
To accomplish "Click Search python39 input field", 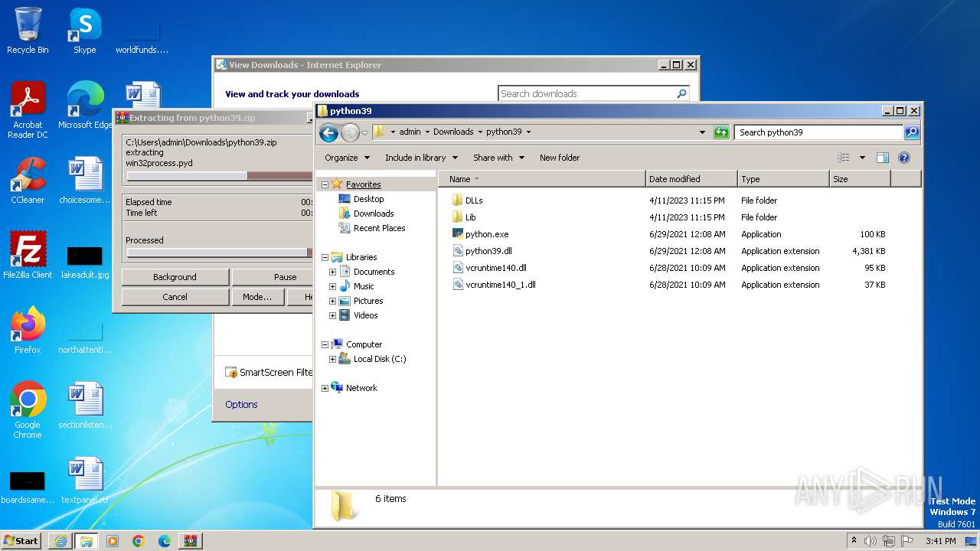I will point(818,132).
